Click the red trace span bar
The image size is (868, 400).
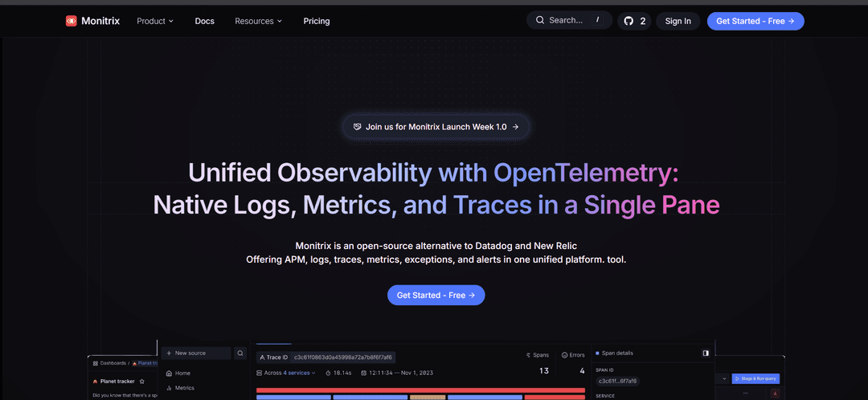[x=420, y=390]
